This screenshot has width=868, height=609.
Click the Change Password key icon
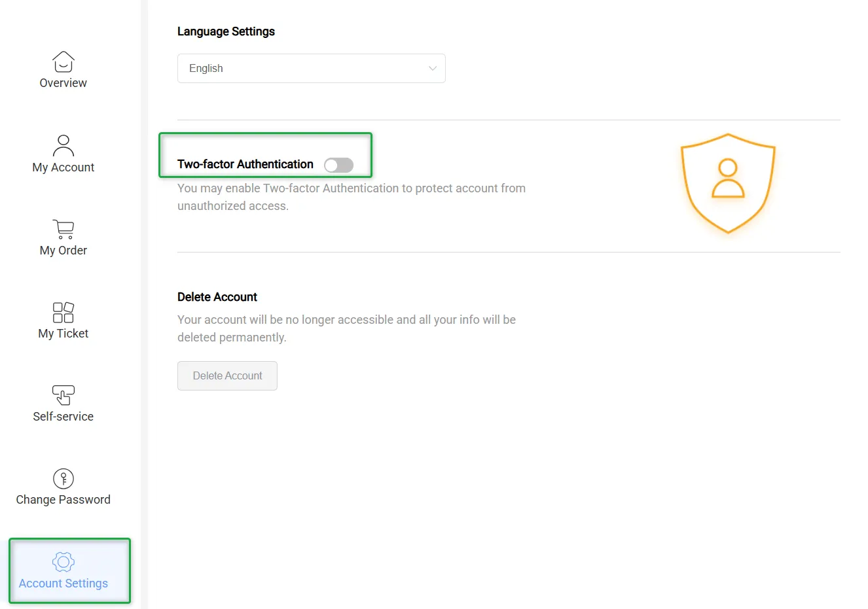click(x=63, y=478)
